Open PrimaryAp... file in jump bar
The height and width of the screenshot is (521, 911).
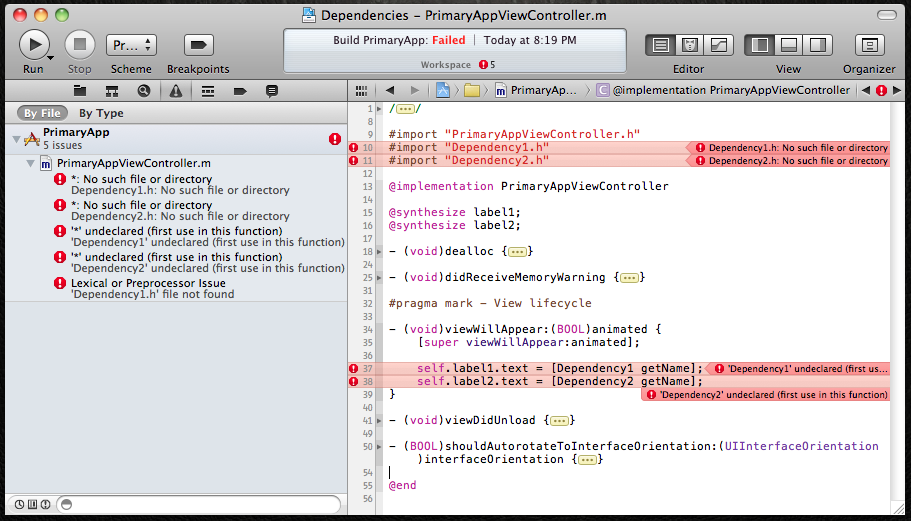536,91
